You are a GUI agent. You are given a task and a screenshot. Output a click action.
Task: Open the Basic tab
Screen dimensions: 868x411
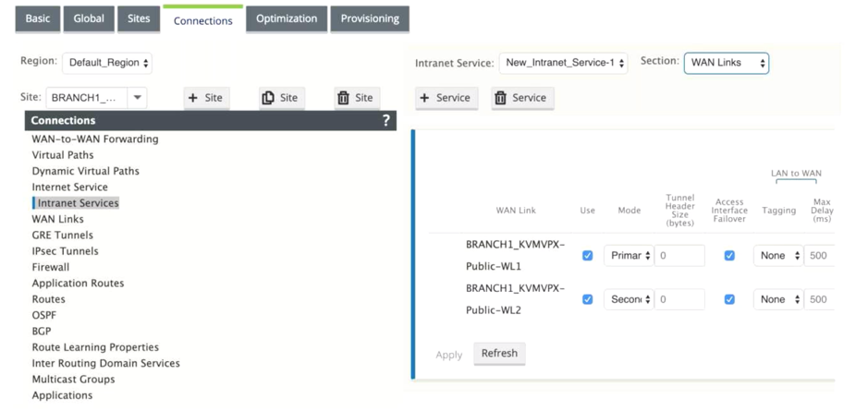click(38, 18)
